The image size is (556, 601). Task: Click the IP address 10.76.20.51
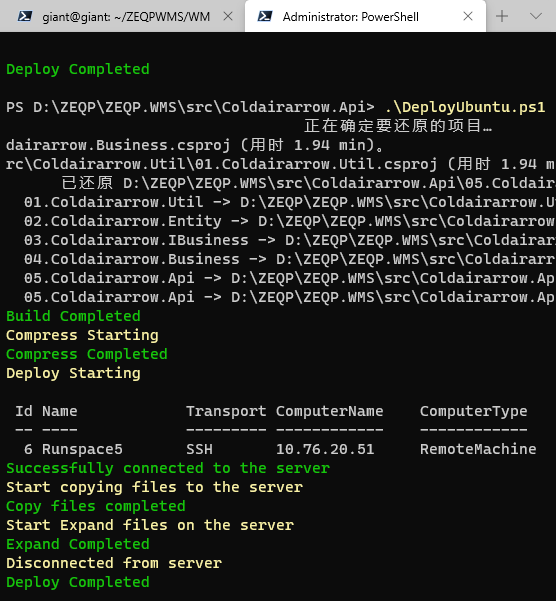pyautogui.click(x=325, y=449)
